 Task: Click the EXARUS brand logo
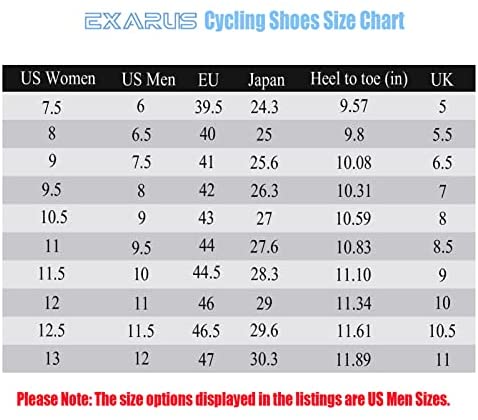tap(140, 21)
